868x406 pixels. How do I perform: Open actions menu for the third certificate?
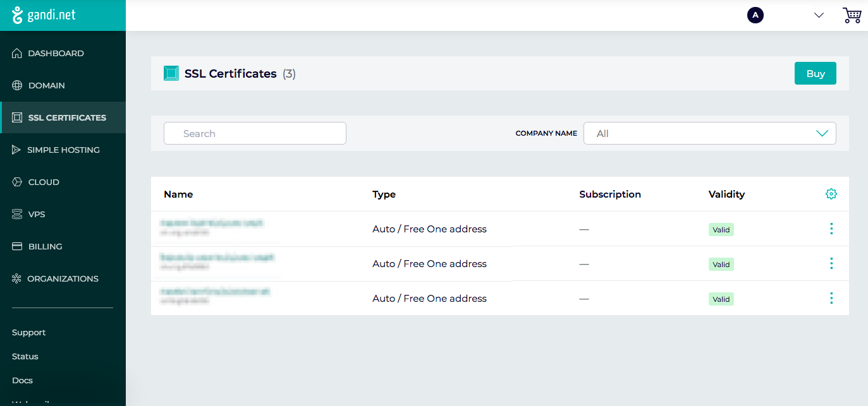point(831,298)
